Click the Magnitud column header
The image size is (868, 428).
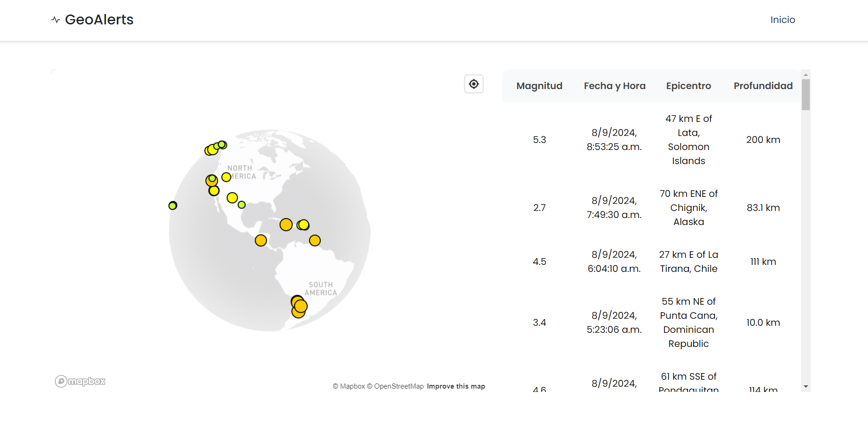[x=539, y=86]
